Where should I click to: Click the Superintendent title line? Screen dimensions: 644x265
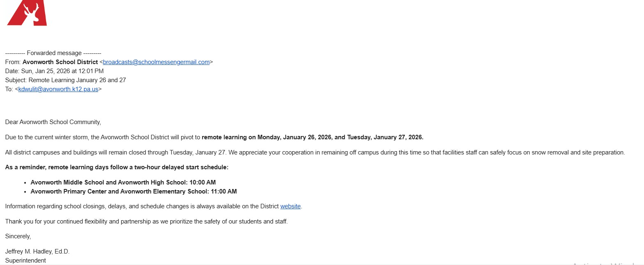pyautogui.click(x=25, y=260)
